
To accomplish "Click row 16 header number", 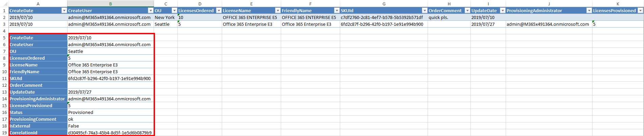I will (x=4, y=112).
